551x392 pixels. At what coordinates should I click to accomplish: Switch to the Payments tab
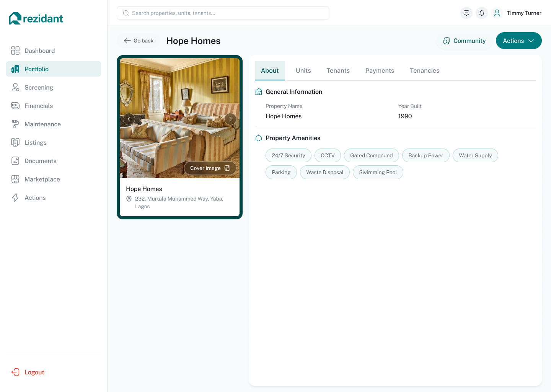pyautogui.click(x=380, y=70)
